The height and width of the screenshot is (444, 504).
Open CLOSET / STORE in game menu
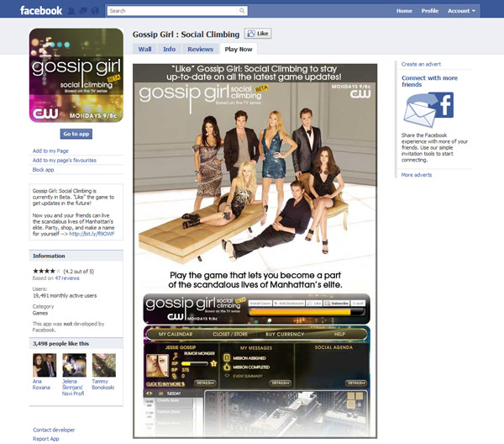[x=230, y=335]
